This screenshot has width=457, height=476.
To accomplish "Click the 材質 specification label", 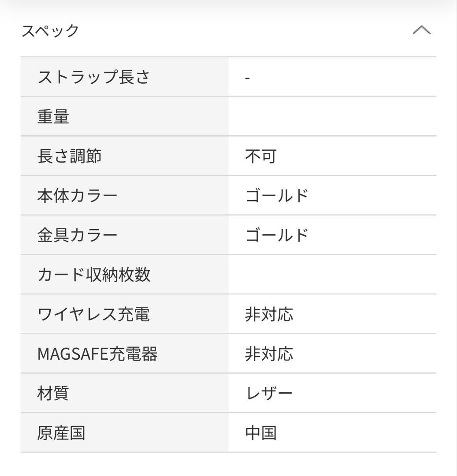I will 53,393.
